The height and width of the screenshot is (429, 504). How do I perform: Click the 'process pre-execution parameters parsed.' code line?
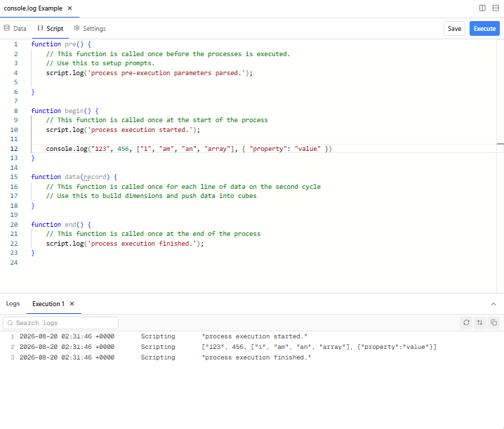pyautogui.click(x=149, y=73)
